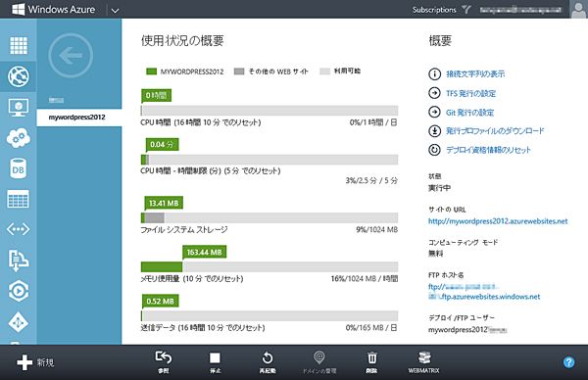Click the MYWORDPRESS2012 green legend swatch
The image size is (588, 380).
(x=151, y=71)
